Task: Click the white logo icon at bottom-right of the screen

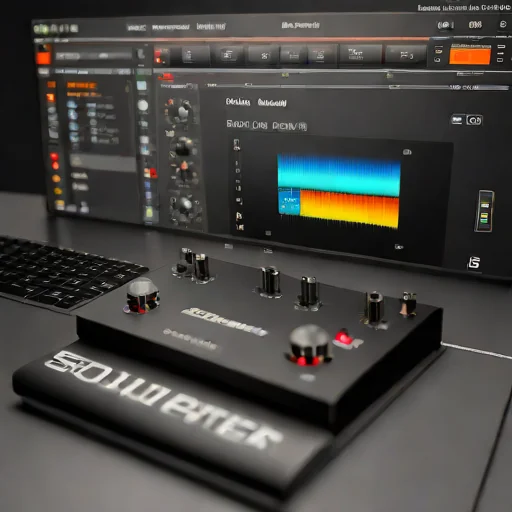Action: coord(474,263)
